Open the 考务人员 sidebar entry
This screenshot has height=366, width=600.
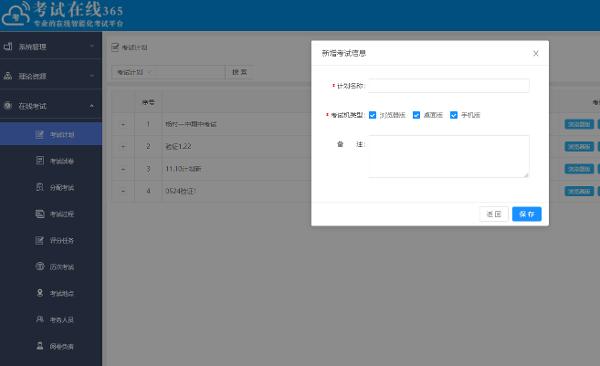click(51, 319)
